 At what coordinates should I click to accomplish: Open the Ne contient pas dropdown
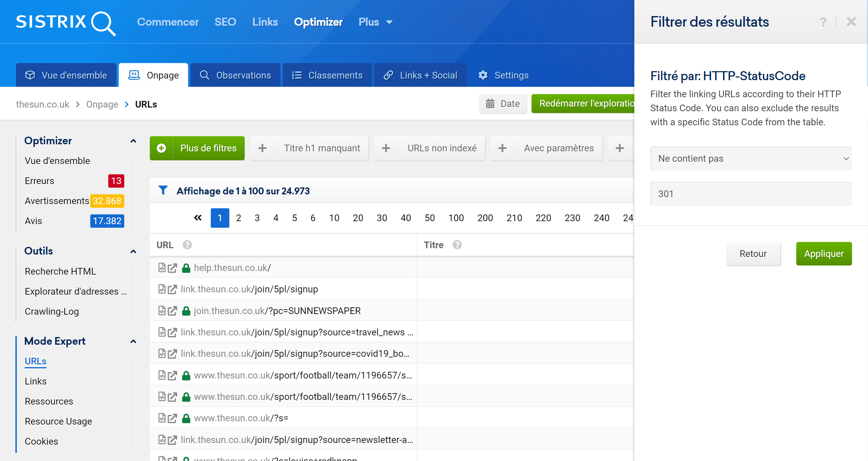751,158
